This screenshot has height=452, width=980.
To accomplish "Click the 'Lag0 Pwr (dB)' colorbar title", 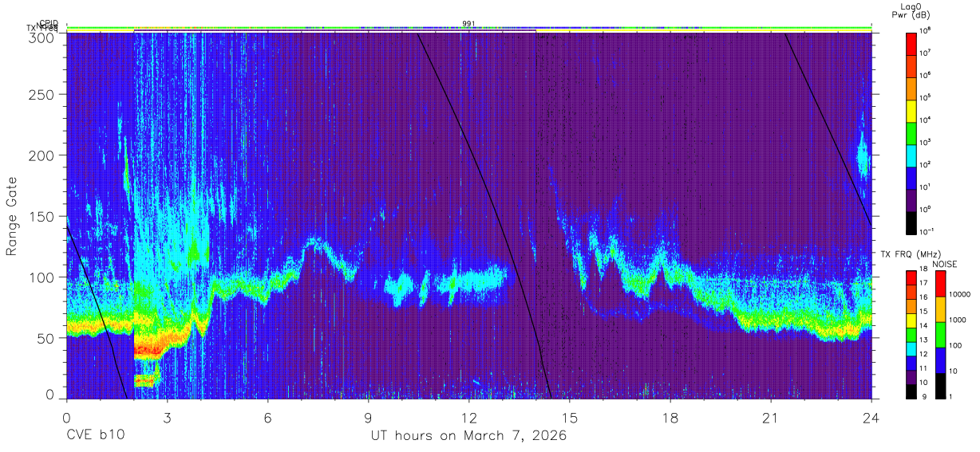I will [x=911, y=10].
